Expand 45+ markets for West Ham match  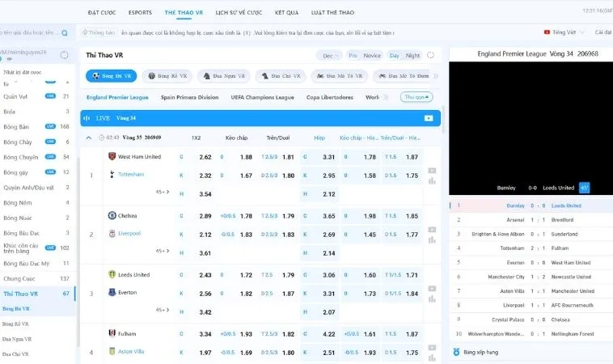click(x=163, y=192)
